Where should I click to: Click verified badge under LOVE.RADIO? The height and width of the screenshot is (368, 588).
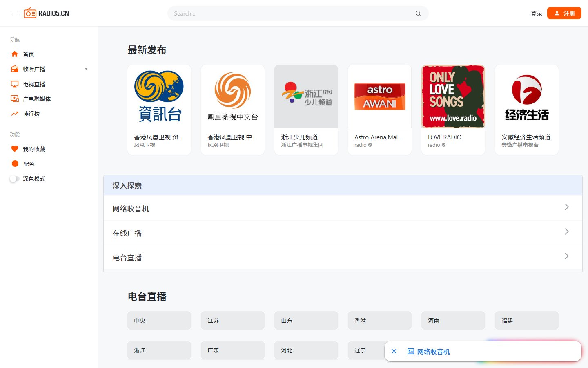tap(444, 145)
